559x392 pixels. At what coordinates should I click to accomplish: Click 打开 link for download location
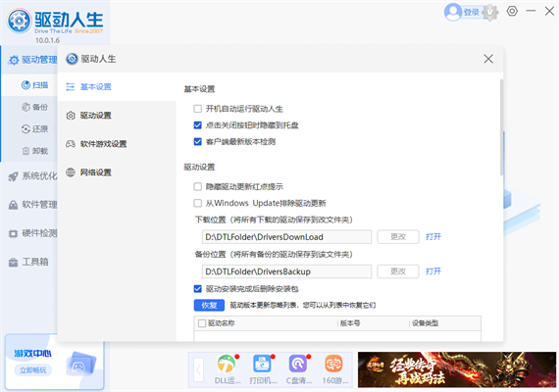click(x=433, y=237)
